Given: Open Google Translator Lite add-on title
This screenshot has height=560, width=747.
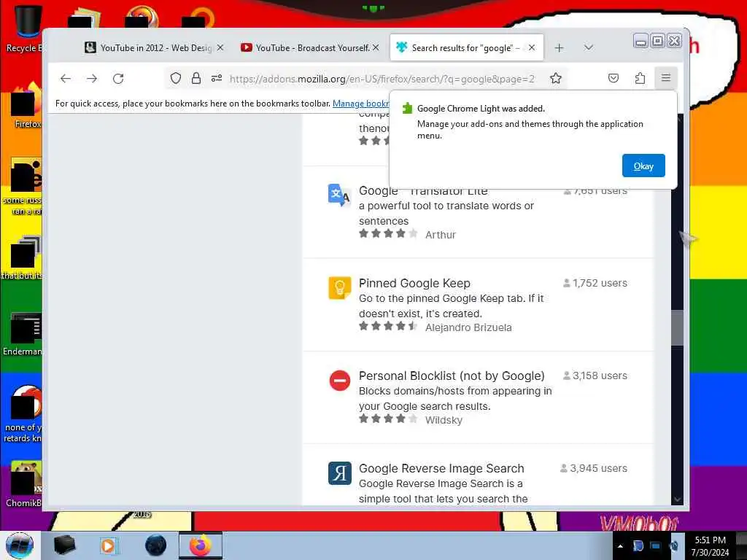Looking at the screenshot, I should (423, 191).
